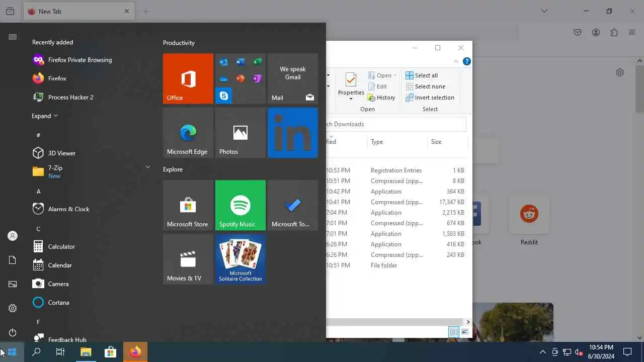The height and width of the screenshot is (362, 644).
Task: Sort by Type column header
Action: click(397, 142)
